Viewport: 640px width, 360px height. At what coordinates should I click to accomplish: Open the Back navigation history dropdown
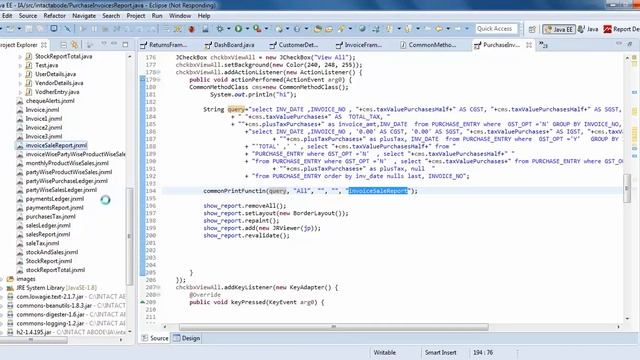448,29
